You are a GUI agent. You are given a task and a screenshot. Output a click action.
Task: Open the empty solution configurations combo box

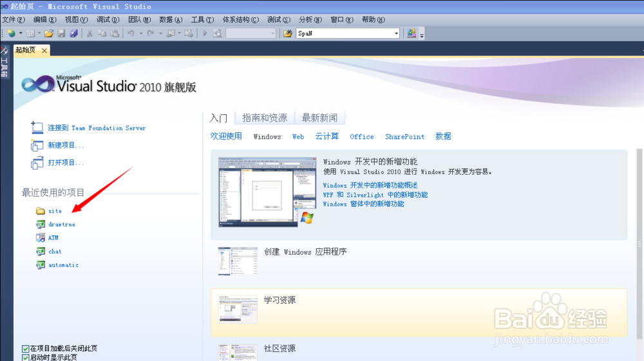(251, 34)
